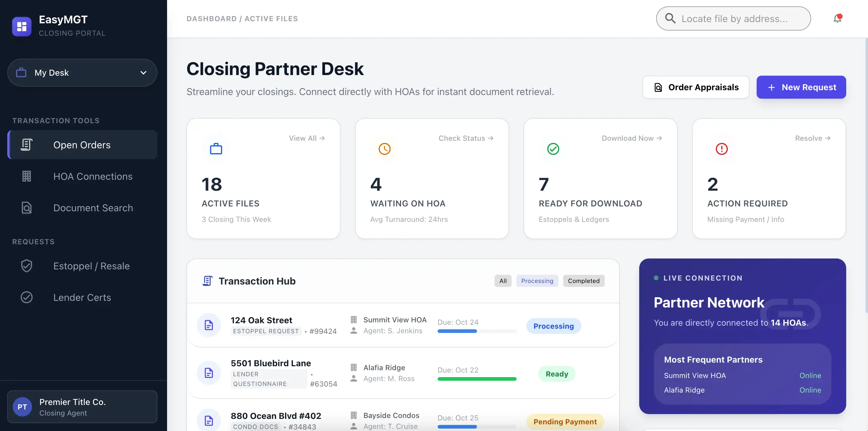The width and height of the screenshot is (868, 431).
Task: Select the All filter in Transaction Hub
Action: tap(503, 281)
